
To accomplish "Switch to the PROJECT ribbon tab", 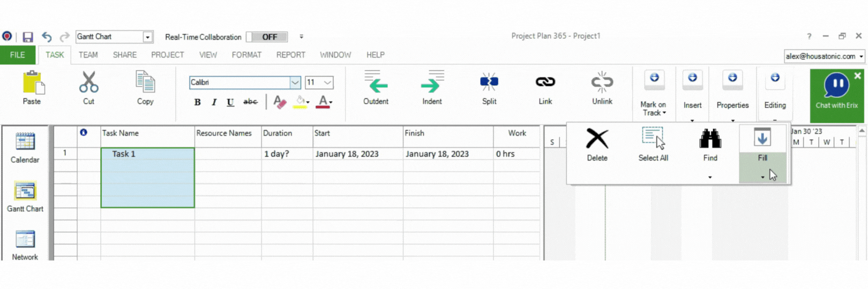I will (167, 55).
